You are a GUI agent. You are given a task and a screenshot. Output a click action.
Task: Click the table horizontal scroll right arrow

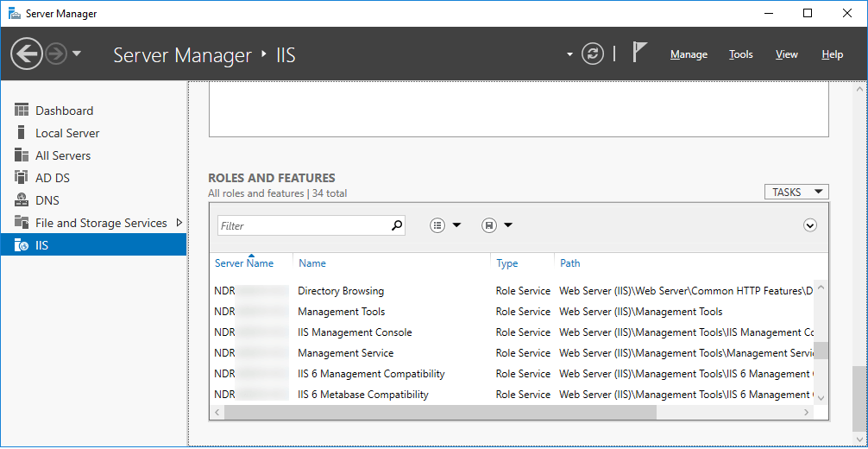click(807, 413)
